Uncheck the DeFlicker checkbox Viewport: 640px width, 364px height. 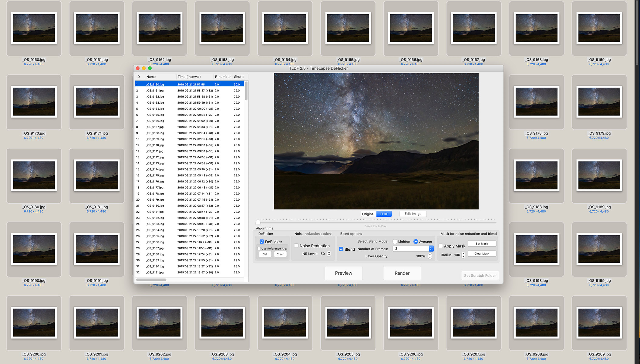point(262,242)
